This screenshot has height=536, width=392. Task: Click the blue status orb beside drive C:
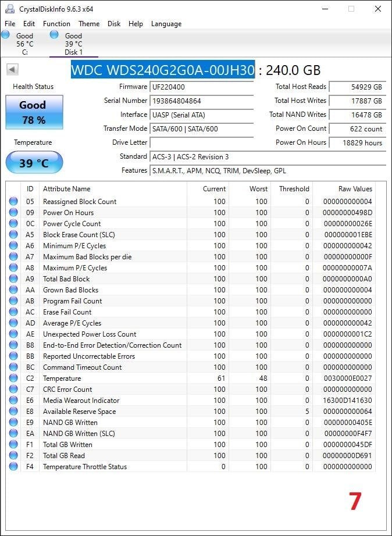(5, 34)
